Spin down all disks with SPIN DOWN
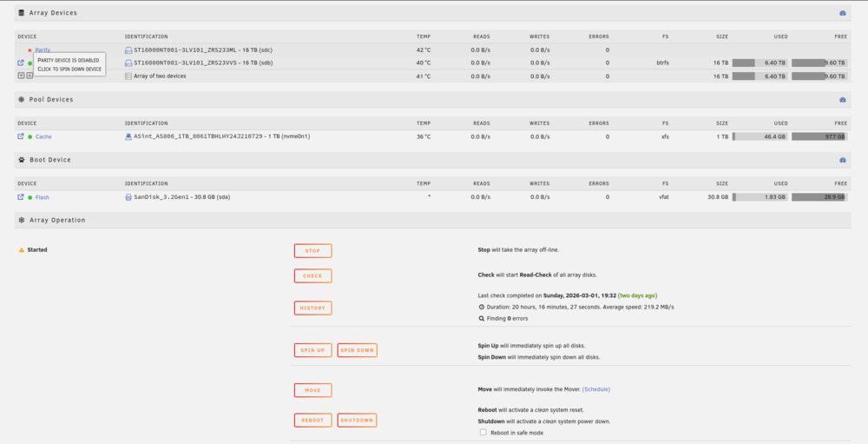Viewport: 868px width, 444px height. pos(357,350)
